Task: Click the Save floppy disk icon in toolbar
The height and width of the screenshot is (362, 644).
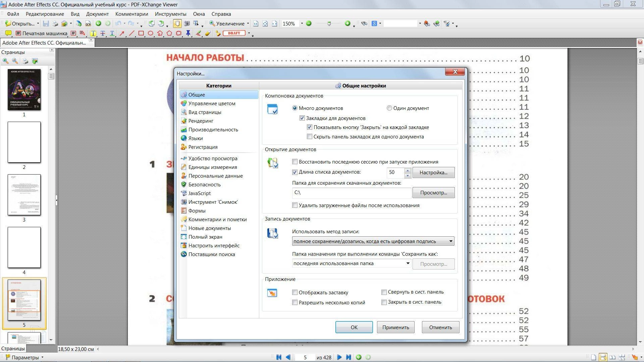Action: 46,23
